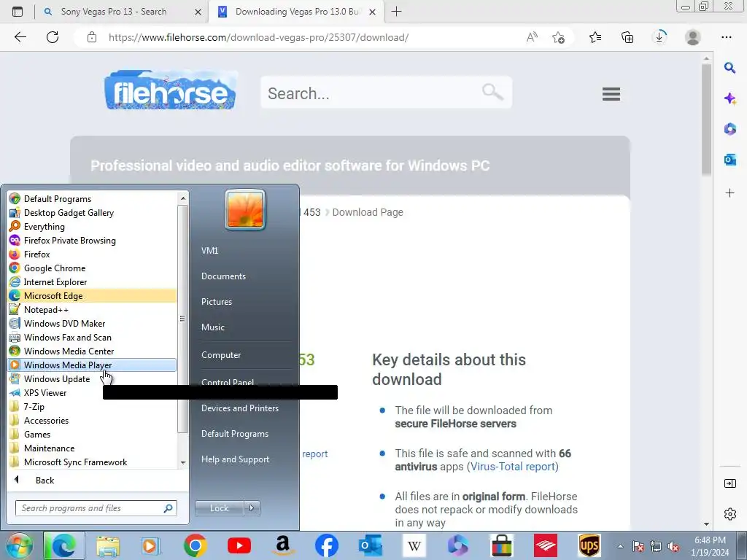Open UPS icon on taskbar
This screenshot has width=747, height=560.
coord(589,545)
